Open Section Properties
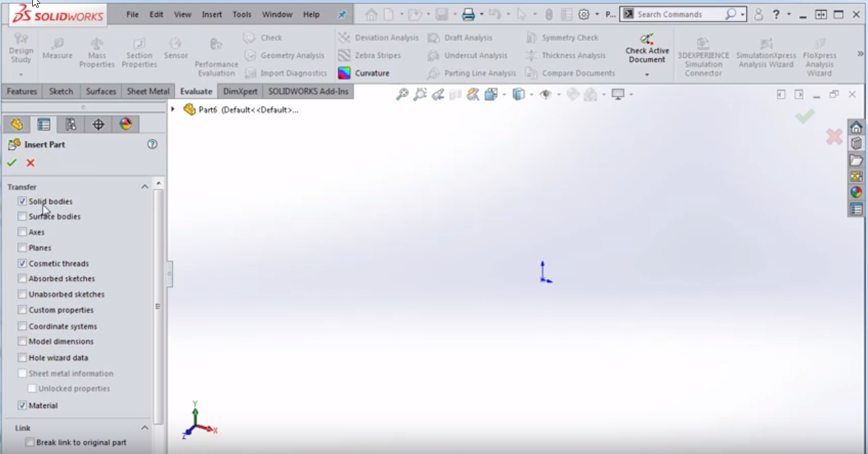This screenshot has width=868, height=454. [x=139, y=53]
